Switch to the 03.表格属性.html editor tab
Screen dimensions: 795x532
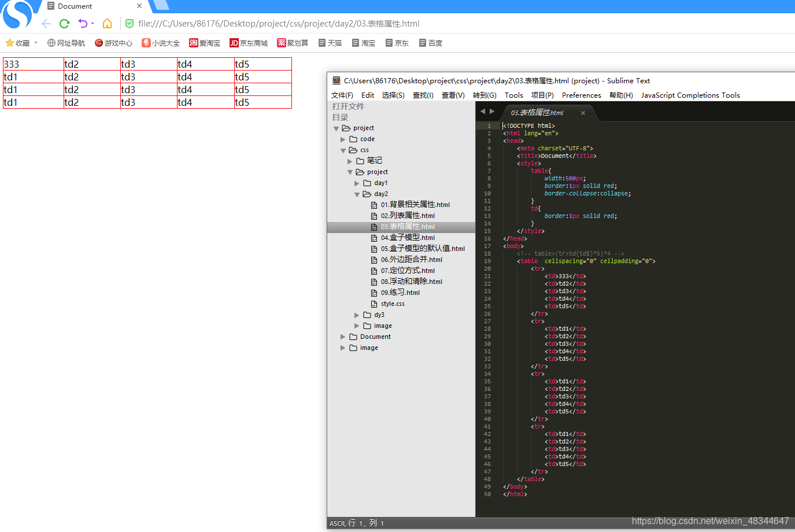pos(537,113)
